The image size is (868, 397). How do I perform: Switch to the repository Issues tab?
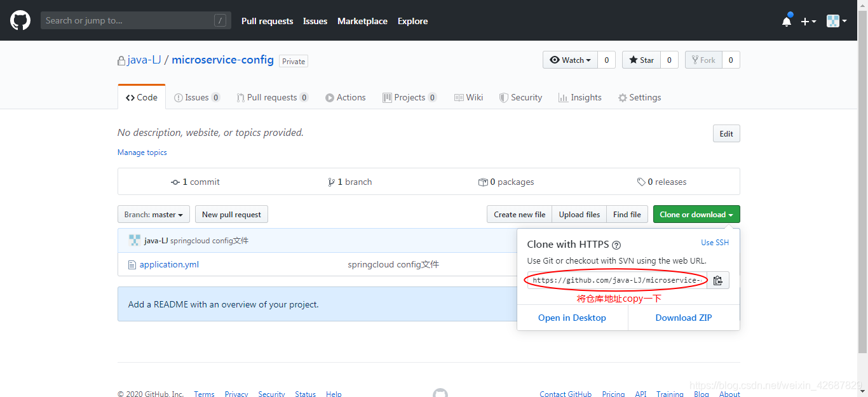point(197,97)
